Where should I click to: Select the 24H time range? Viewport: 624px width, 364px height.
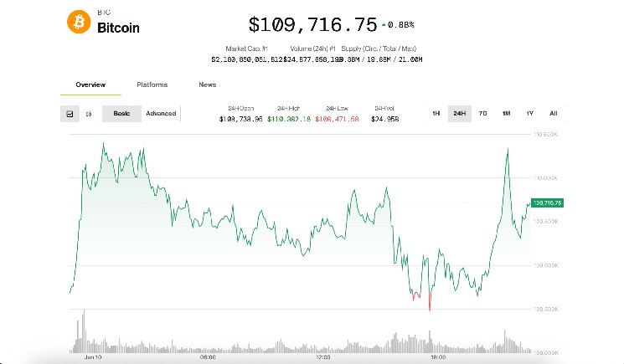coord(459,114)
